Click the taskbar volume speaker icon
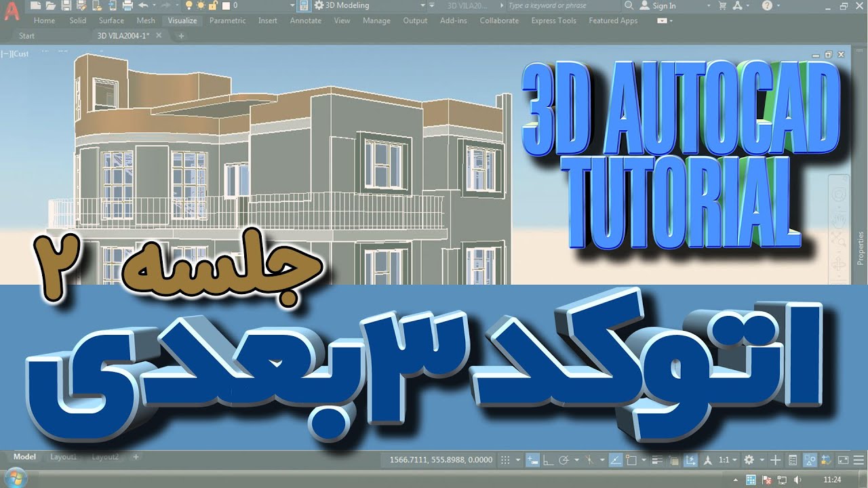868x488 pixels. coord(797,480)
